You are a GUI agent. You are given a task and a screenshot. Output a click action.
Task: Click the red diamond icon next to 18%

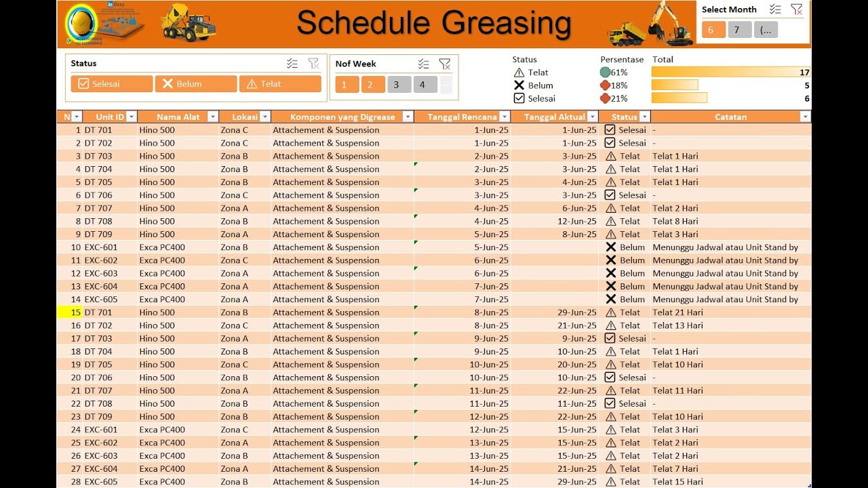pyautogui.click(x=605, y=85)
